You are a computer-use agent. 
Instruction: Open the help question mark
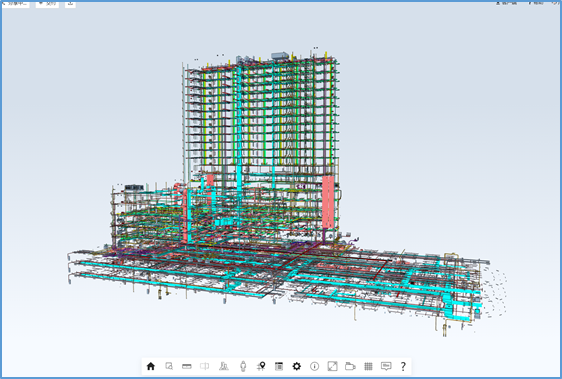(403, 366)
